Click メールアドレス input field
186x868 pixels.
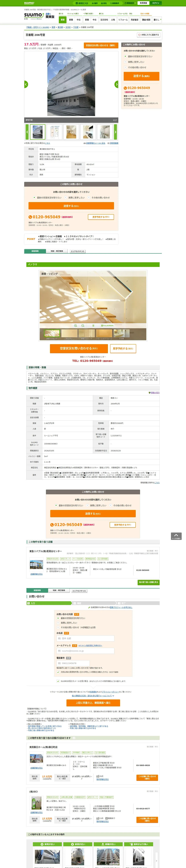pos(85,651)
